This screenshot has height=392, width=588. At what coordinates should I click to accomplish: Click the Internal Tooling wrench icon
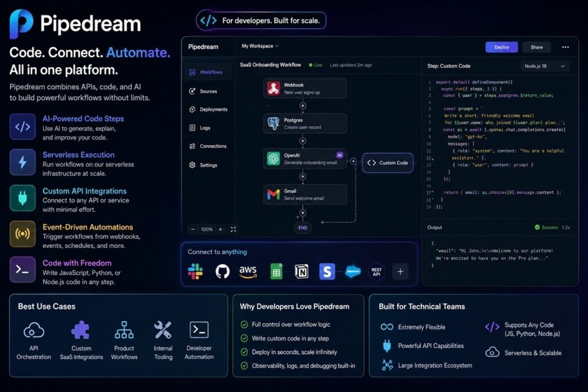point(163,330)
